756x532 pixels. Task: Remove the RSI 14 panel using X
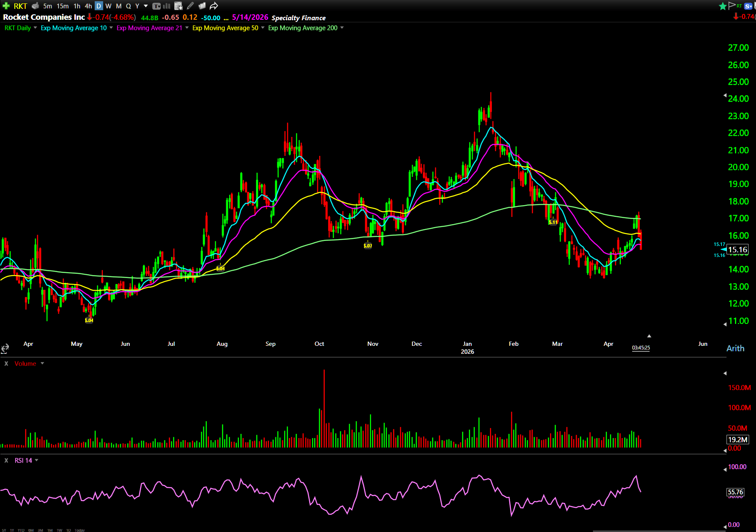pyautogui.click(x=6, y=460)
